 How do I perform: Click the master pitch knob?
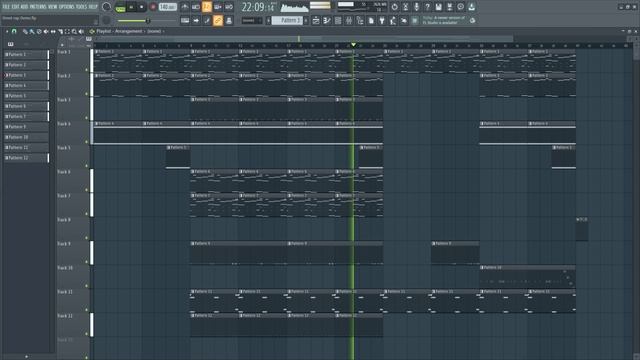pyautogui.click(x=106, y=20)
